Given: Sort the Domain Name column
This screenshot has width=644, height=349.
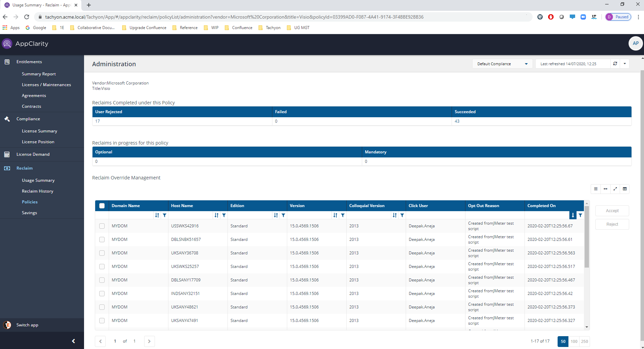Looking at the screenshot, I should click(x=157, y=215).
